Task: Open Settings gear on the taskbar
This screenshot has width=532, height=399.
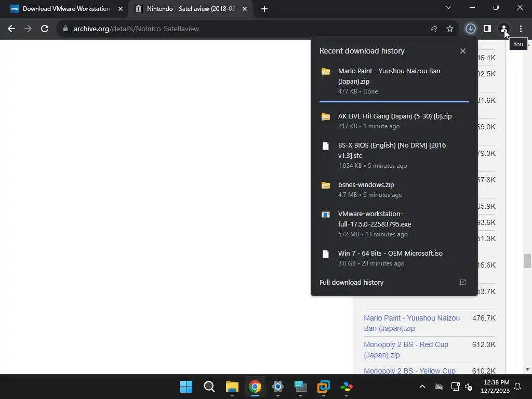Action: pyautogui.click(x=277, y=387)
